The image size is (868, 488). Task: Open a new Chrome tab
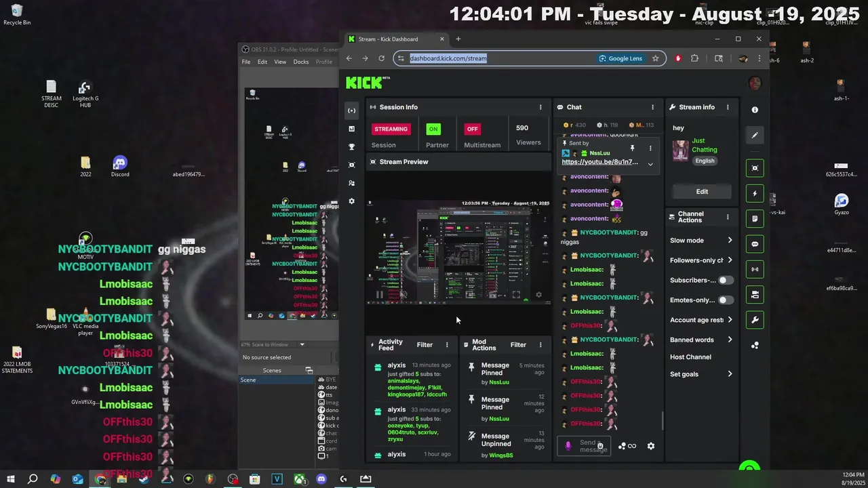click(458, 39)
